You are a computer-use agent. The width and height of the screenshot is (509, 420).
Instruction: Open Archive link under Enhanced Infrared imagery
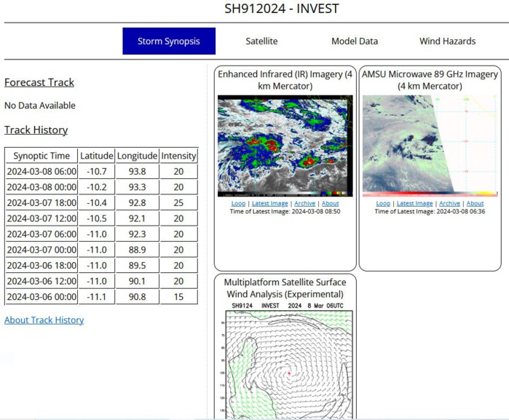coord(304,204)
